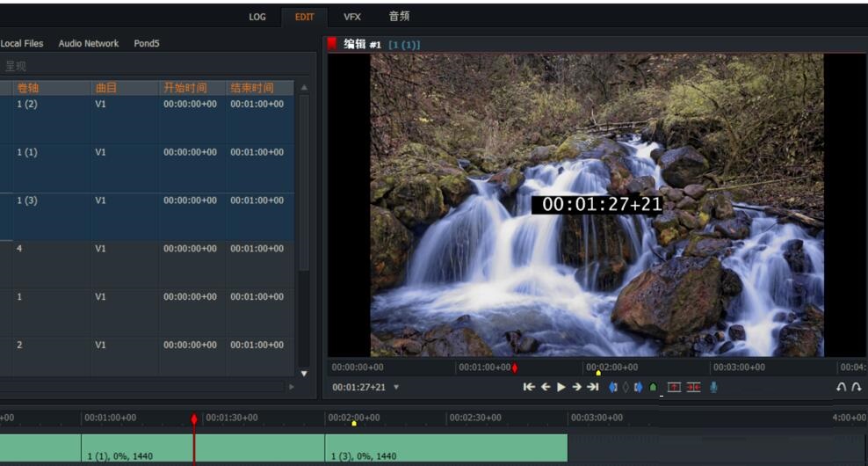The height and width of the screenshot is (466, 868).
Task: Open the 音频 tab
Action: (399, 17)
